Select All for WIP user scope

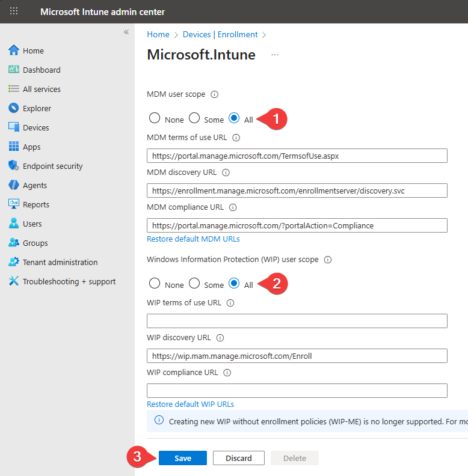234,283
